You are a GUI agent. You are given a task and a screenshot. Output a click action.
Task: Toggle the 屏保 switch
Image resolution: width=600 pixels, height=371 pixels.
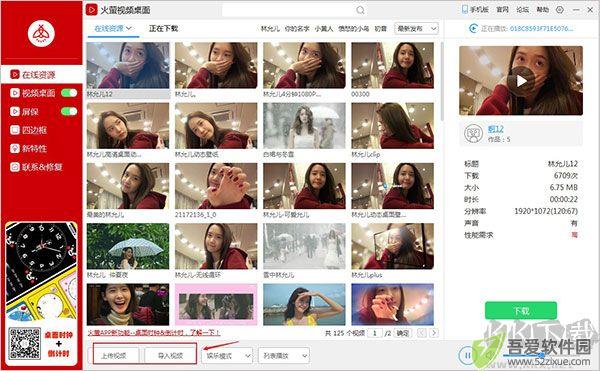click(x=69, y=111)
